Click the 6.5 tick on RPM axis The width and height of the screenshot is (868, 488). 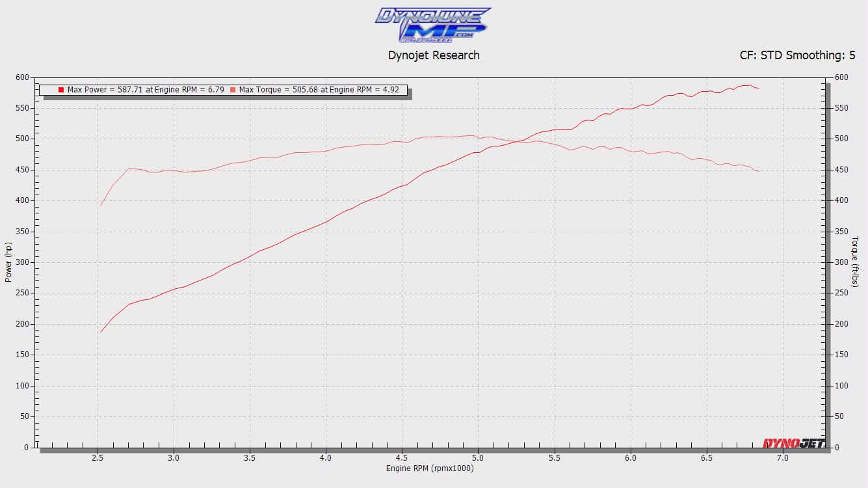coord(706,458)
